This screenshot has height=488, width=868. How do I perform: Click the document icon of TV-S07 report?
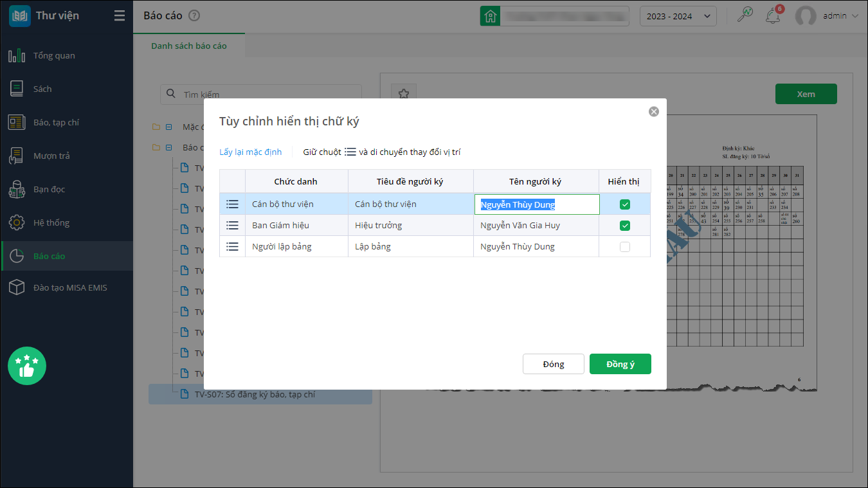point(185,395)
